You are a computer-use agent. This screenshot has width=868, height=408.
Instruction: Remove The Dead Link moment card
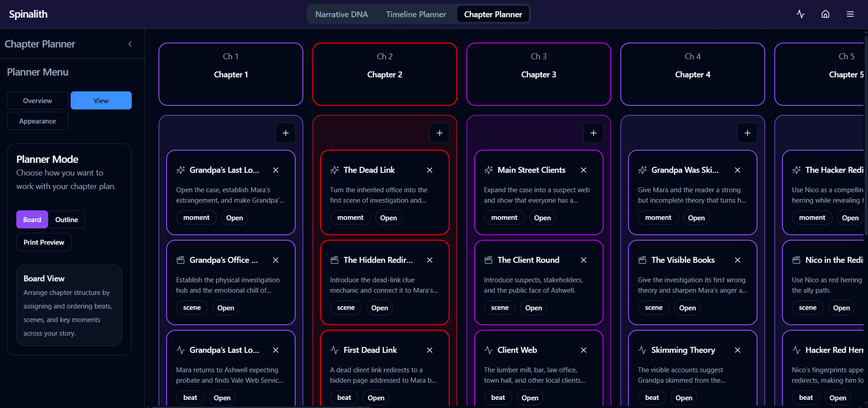tap(430, 170)
